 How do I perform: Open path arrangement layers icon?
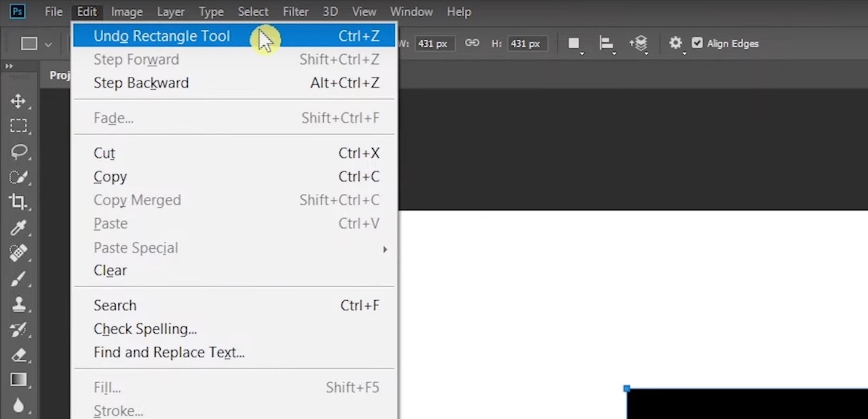click(639, 43)
